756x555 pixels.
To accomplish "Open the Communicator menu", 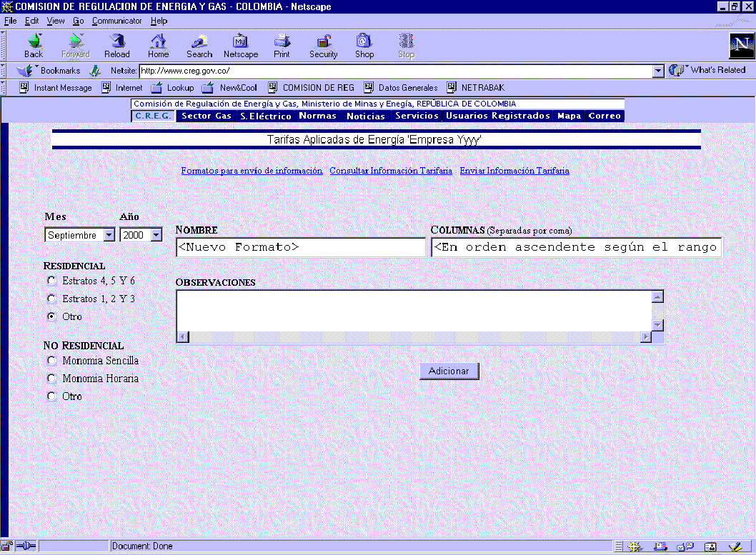I will coord(117,21).
